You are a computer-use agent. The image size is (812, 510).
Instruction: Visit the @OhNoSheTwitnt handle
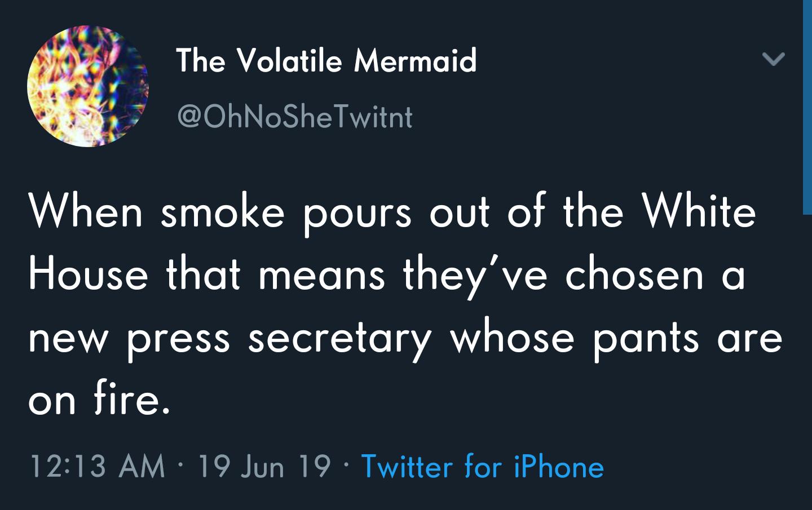[x=295, y=117]
